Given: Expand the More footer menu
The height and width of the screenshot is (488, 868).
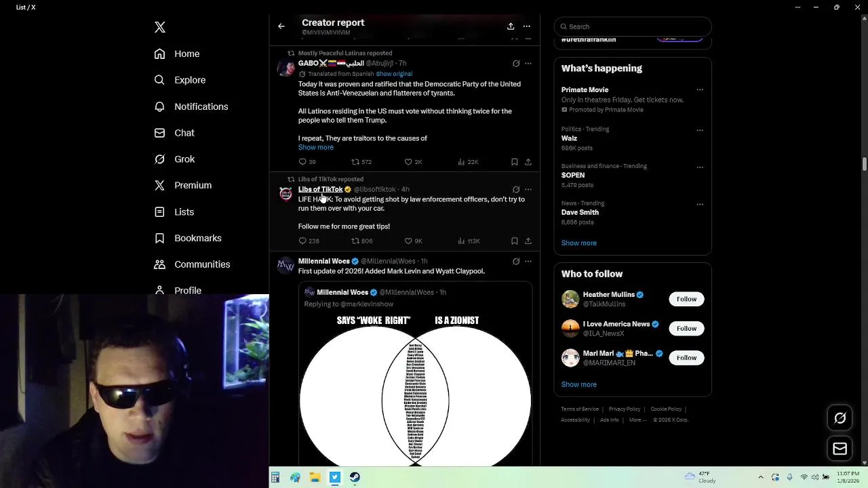Looking at the screenshot, I should [637, 420].
